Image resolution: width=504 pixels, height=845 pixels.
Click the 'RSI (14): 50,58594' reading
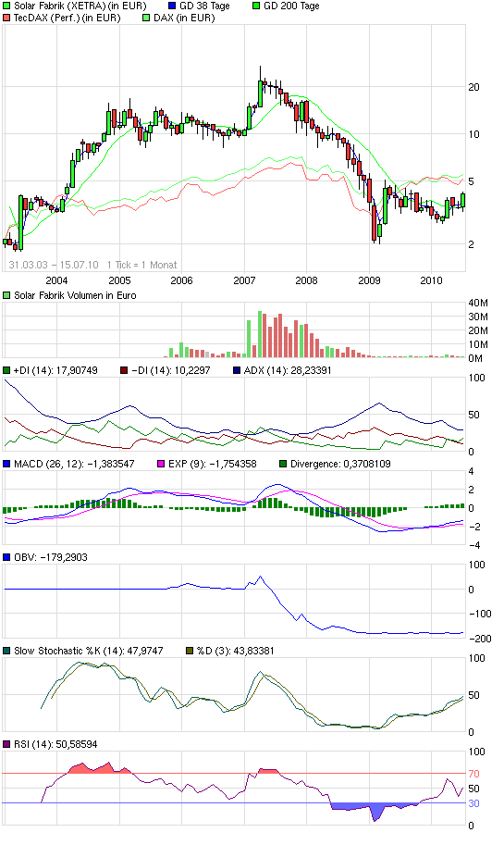[55, 744]
